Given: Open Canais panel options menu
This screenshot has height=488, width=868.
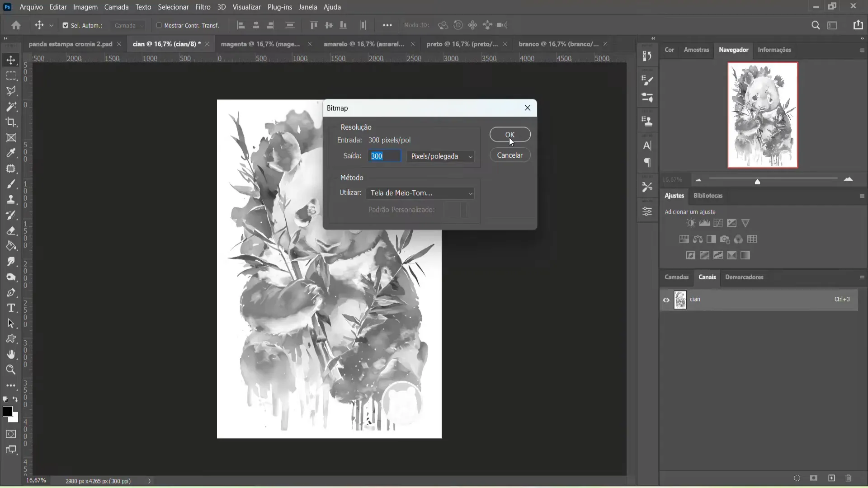Looking at the screenshot, I should click(x=862, y=277).
